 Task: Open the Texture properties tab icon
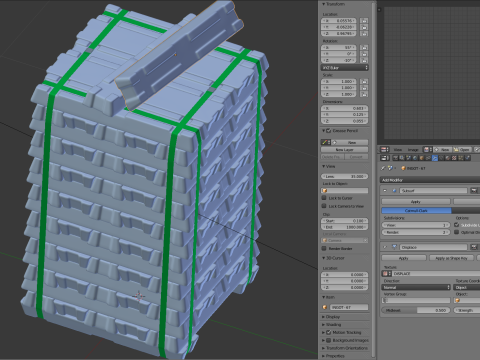pyautogui.click(x=454, y=158)
